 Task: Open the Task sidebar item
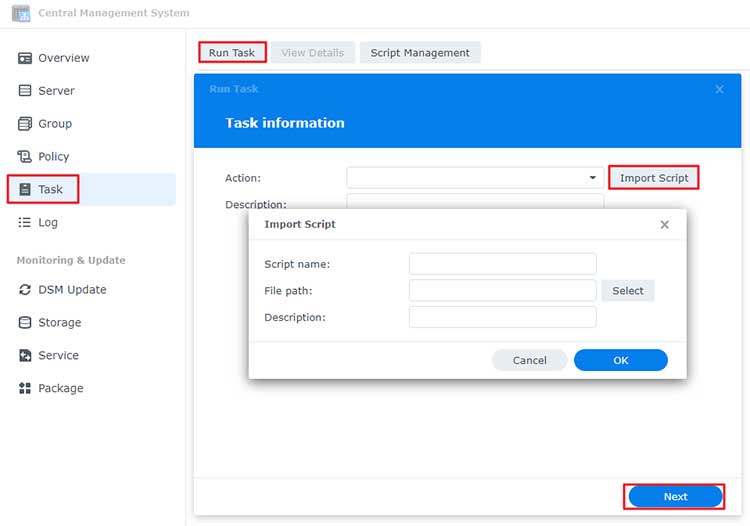[50, 190]
